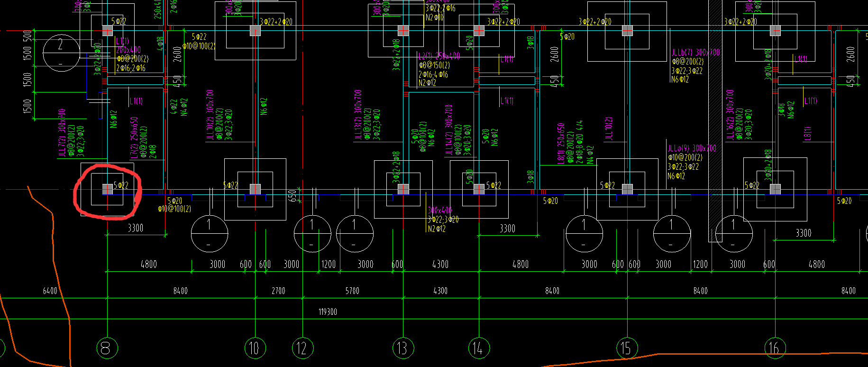Screen dimensions: 868x367
Task: Select the 200x400 size text under L1(1)
Action: pyautogui.click(x=128, y=50)
